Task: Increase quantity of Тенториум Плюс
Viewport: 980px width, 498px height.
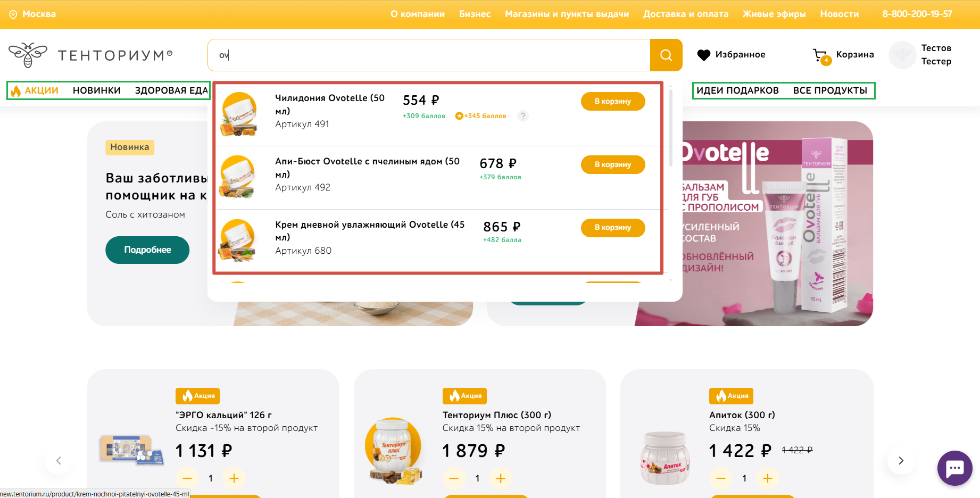Action: tap(501, 478)
